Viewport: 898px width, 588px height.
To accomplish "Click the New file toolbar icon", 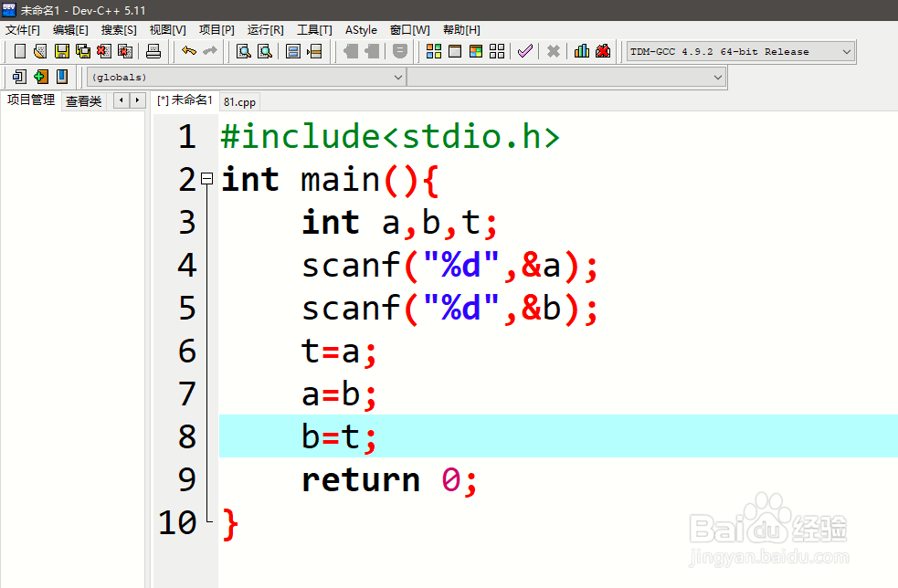I will (x=19, y=51).
